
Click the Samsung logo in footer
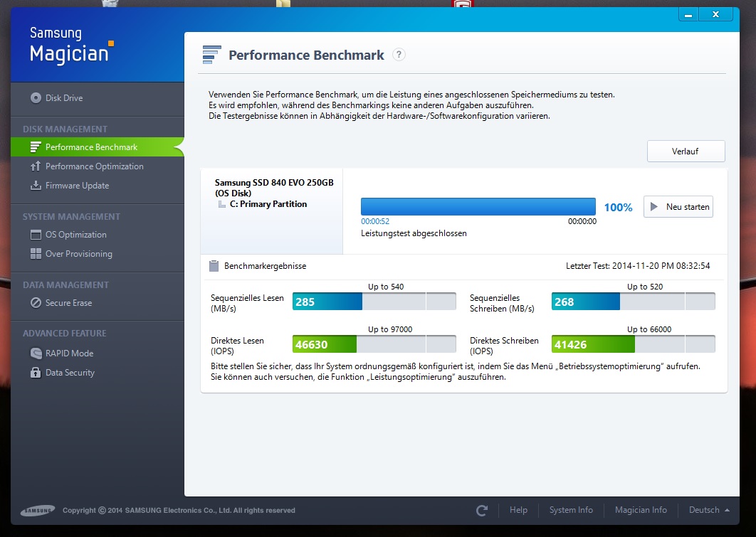[38, 511]
